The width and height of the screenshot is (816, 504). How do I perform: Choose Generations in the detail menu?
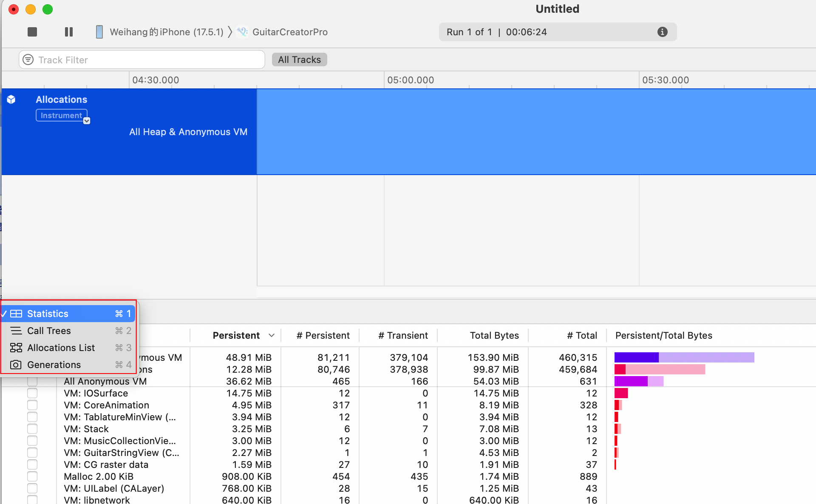pyautogui.click(x=68, y=365)
